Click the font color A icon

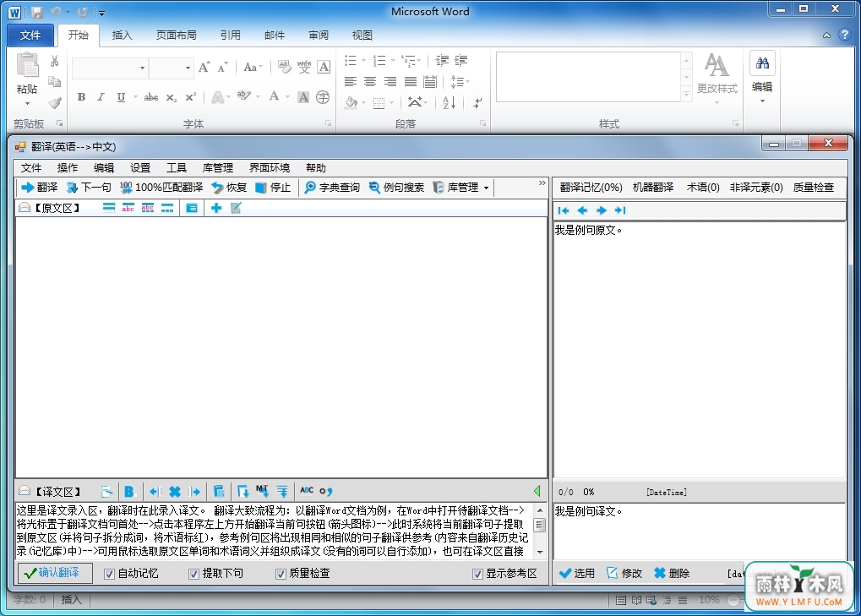coord(274,96)
